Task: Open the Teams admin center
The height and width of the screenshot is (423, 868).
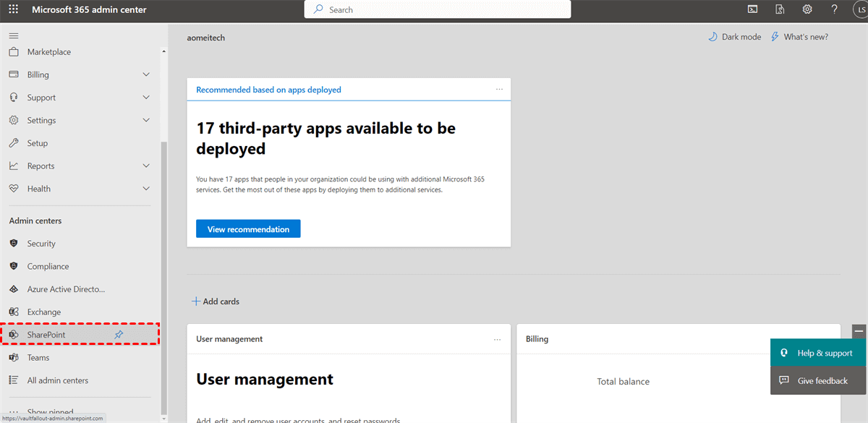Action: (x=38, y=358)
